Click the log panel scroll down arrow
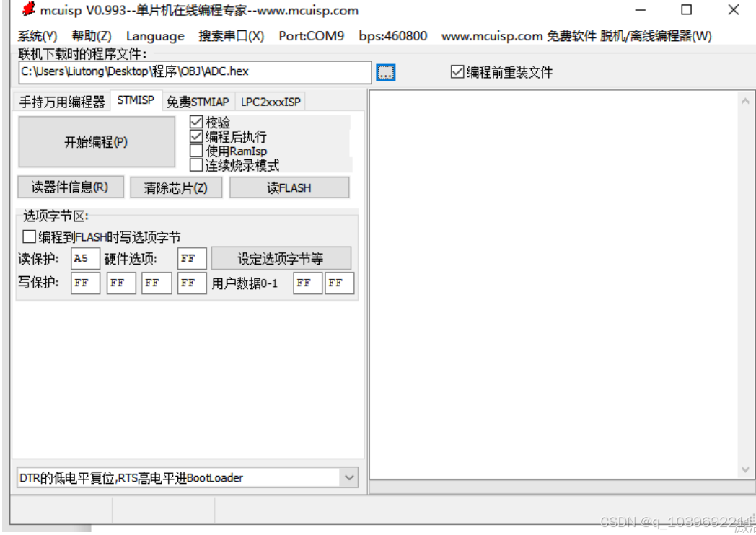The height and width of the screenshot is (535, 756). click(x=745, y=469)
